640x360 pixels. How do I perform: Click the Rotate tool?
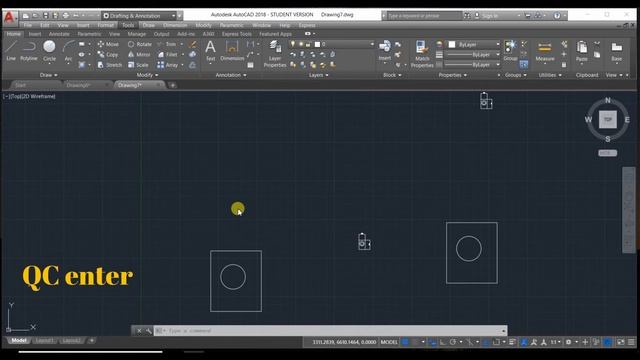(140, 44)
